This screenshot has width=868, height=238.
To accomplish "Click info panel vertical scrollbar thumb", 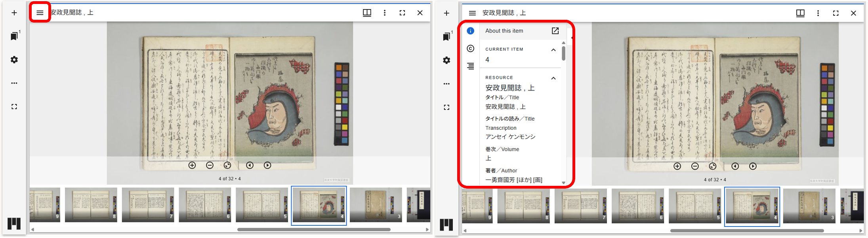I will pos(563,53).
